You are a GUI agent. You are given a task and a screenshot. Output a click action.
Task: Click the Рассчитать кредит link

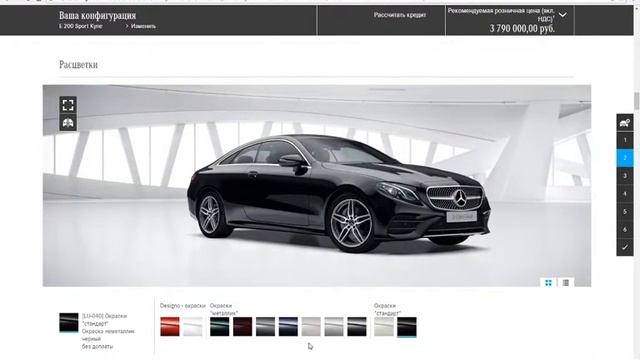pos(400,15)
